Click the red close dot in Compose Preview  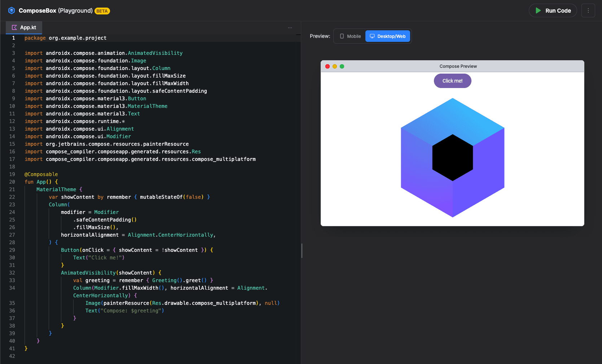point(328,66)
